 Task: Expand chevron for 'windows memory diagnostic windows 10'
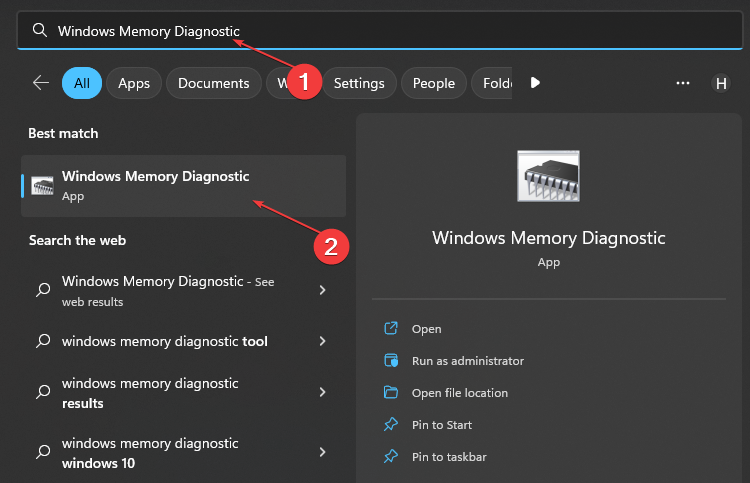coord(322,452)
